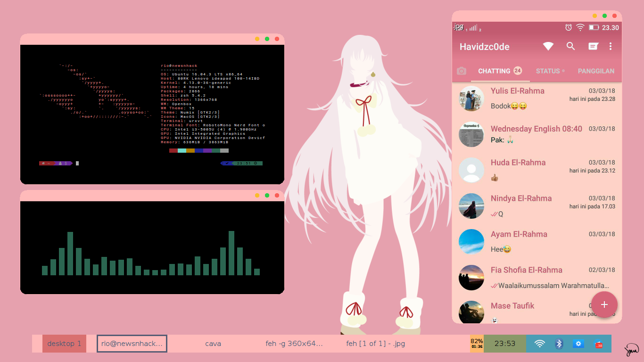Open chat with Yulis El-Rahma
The image size is (644, 362).
coord(537,99)
